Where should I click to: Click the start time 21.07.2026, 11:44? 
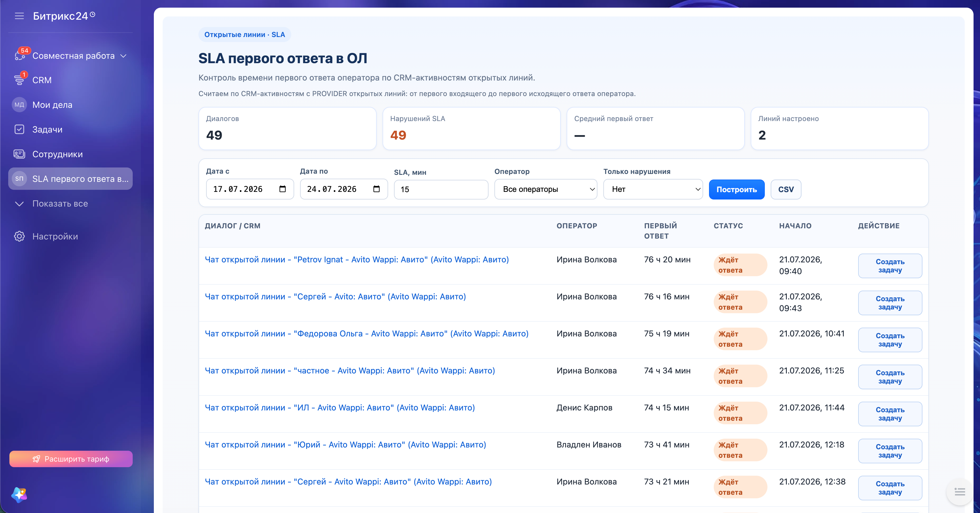[812, 408]
